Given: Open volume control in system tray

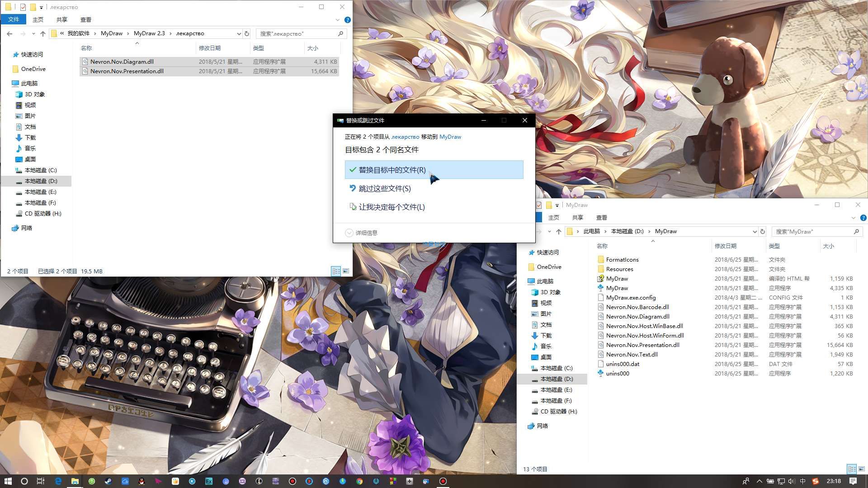Looking at the screenshot, I should [792, 481].
